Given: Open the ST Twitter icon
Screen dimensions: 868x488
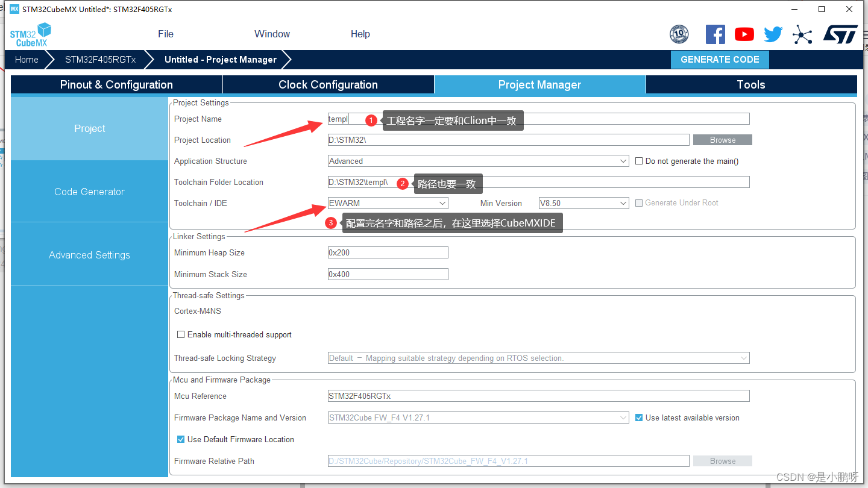Looking at the screenshot, I should (773, 34).
